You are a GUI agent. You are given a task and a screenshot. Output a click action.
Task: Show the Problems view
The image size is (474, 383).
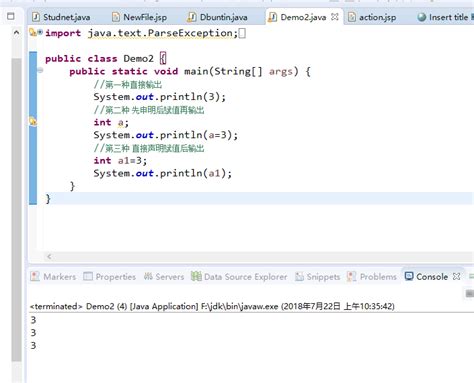(372, 277)
